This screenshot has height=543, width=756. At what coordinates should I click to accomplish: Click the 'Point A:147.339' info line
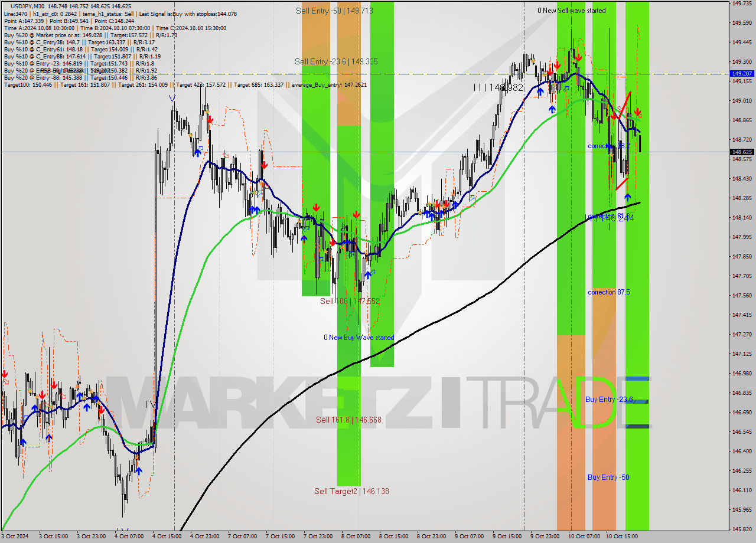coord(69,21)
